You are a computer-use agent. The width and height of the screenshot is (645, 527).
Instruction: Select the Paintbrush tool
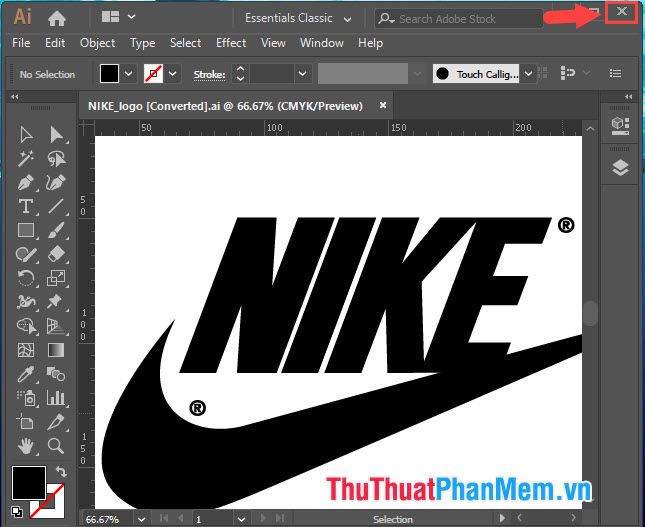[x=56, y=230]
